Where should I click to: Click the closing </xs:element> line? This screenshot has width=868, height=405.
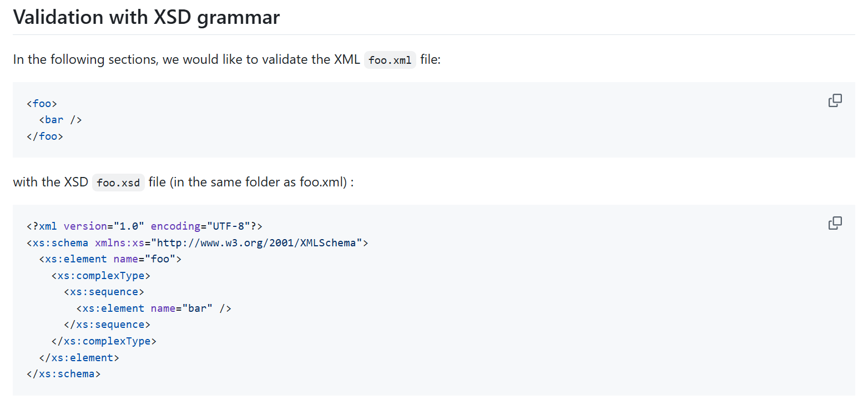point(79,357)
